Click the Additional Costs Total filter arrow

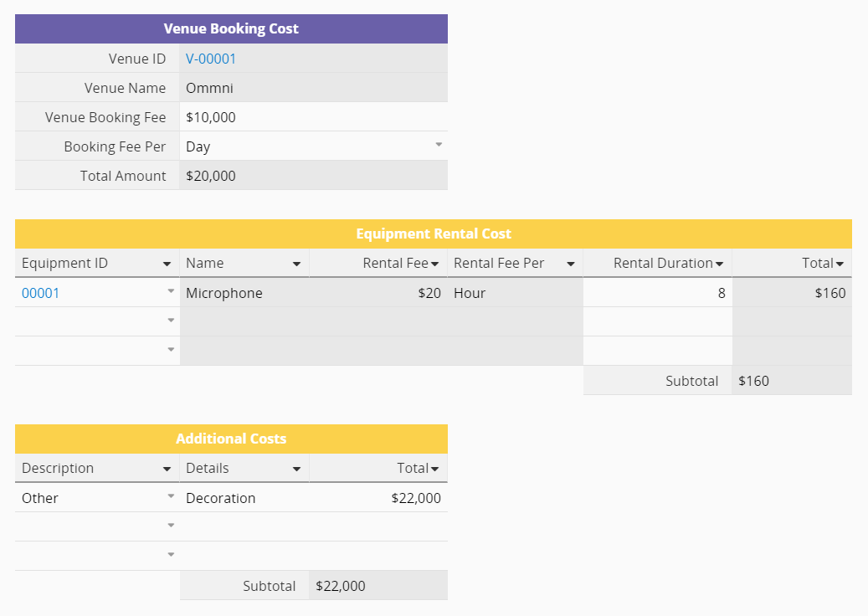[434, 469]
